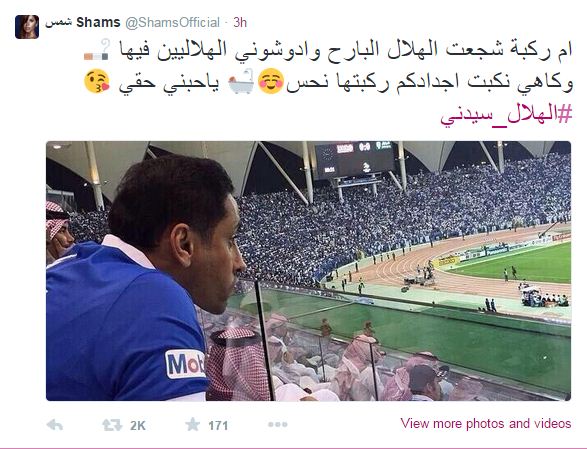Open the three-dot more options menu
The width and height of the screenshot is (587, 449).
click(x=278, y=424)
